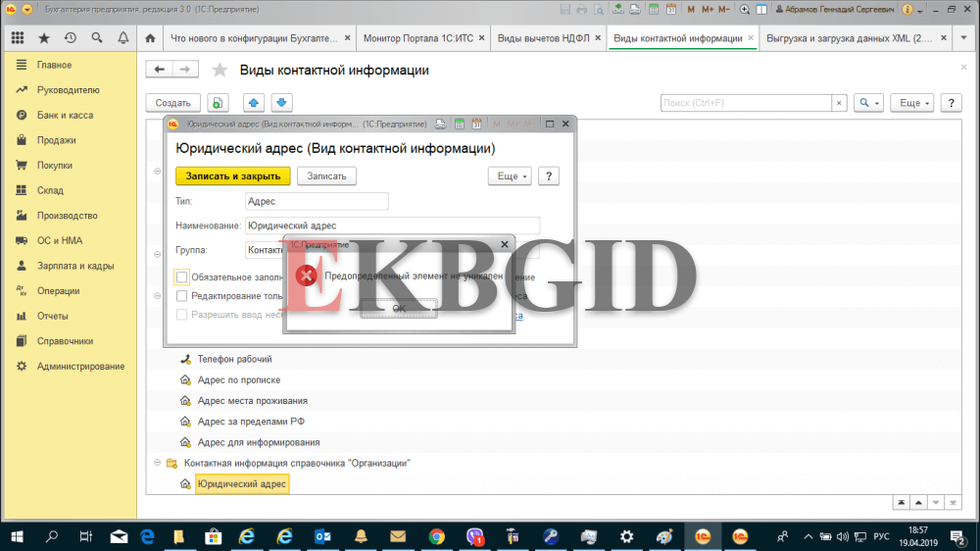
Task: Confirm error dialog with OK
Action: (399, 308)
